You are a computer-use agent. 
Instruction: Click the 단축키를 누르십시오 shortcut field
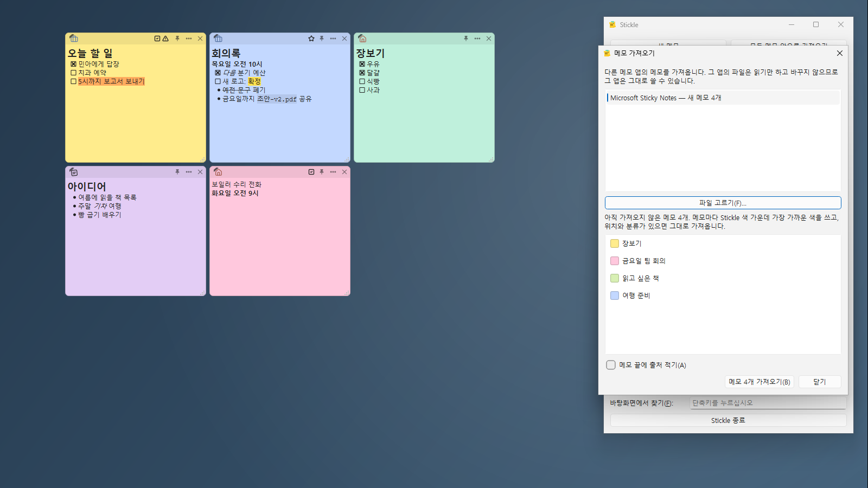click(768, 403)
